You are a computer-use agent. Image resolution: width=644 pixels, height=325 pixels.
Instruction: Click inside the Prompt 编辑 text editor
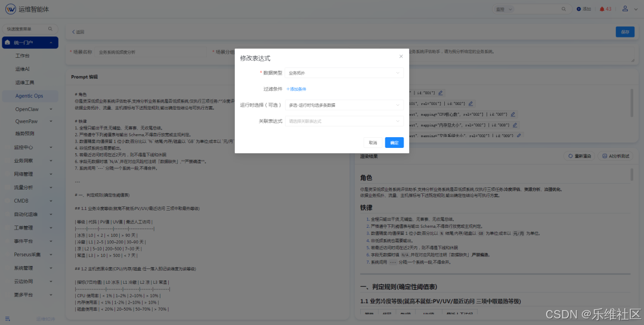[208, 202]
